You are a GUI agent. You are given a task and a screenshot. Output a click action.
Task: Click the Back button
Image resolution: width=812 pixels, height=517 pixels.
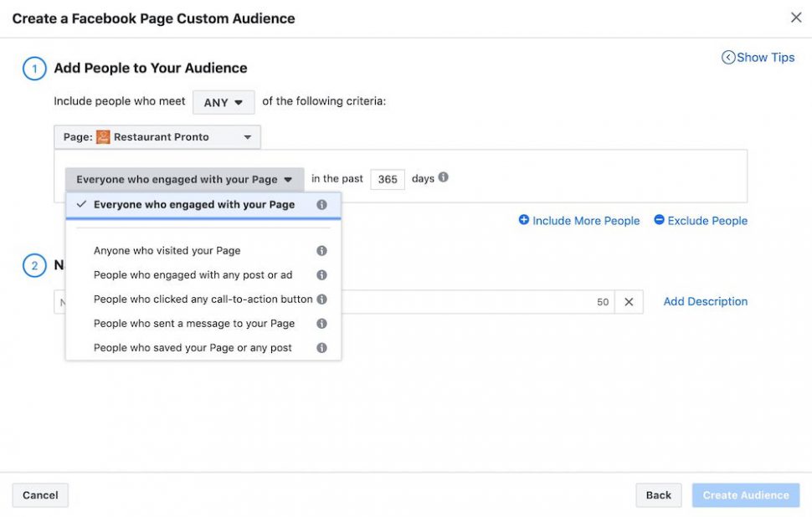[658, 494]
